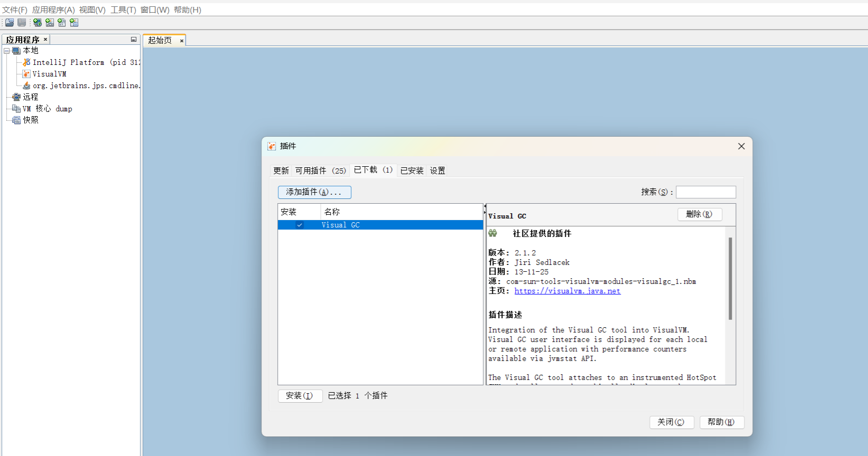Minimize the 应用程序 panel

point(134,40)
